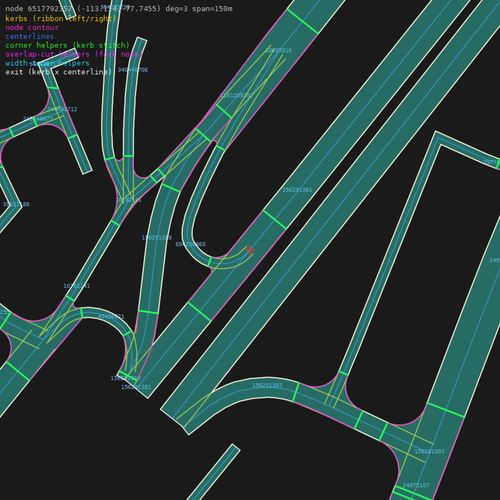Click way label 156291393 on curved road
This screenshot has width=500, height=500.
click(267, 386)
